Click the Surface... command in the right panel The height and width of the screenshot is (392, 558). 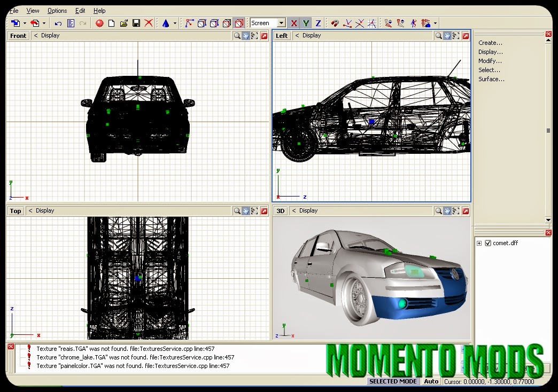[x=491, y=79]
